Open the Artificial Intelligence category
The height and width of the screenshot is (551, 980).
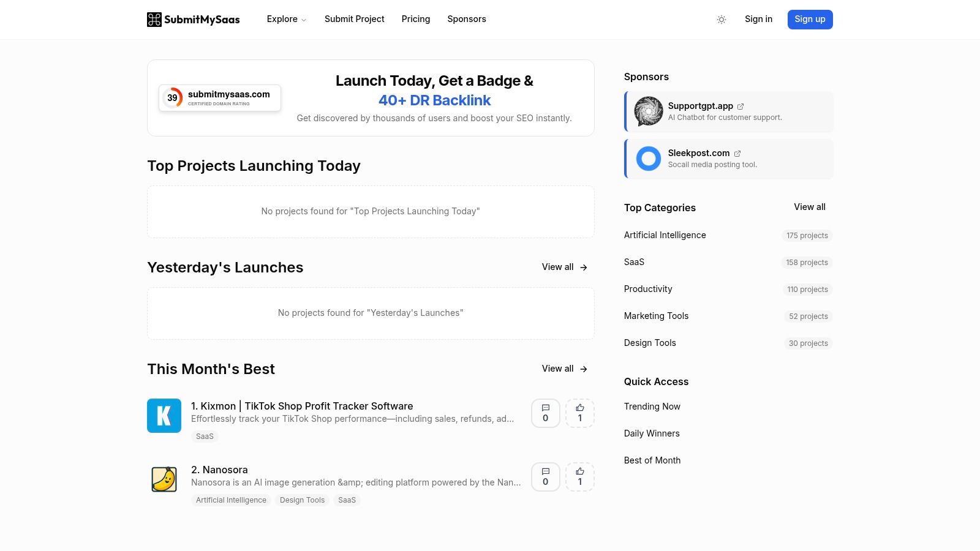(x=665, y=235)
